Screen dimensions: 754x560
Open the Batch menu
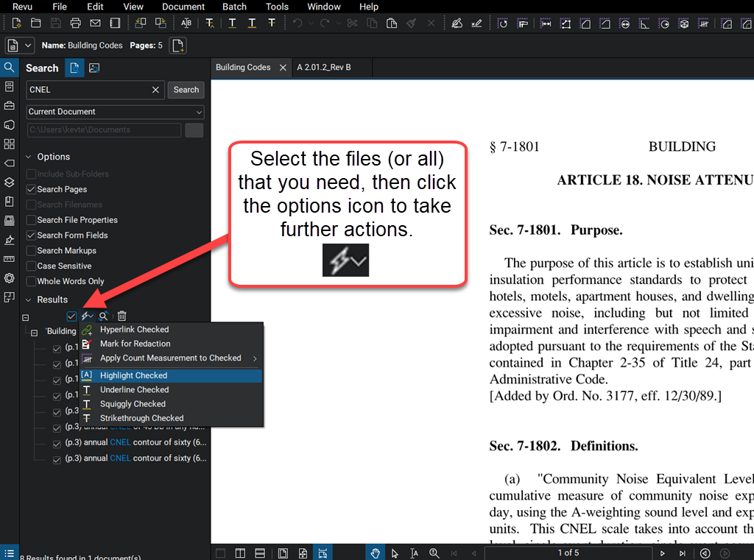pos(234,7)
